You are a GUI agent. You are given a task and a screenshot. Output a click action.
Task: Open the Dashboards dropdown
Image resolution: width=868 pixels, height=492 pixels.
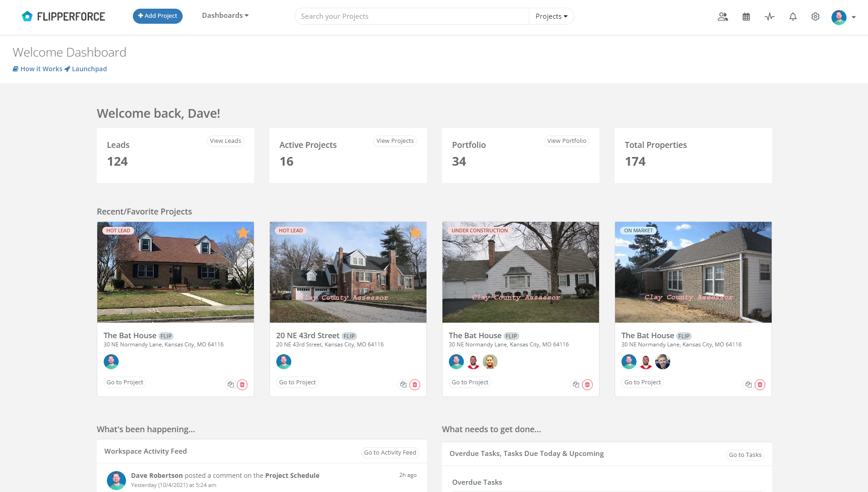(225, 15)
